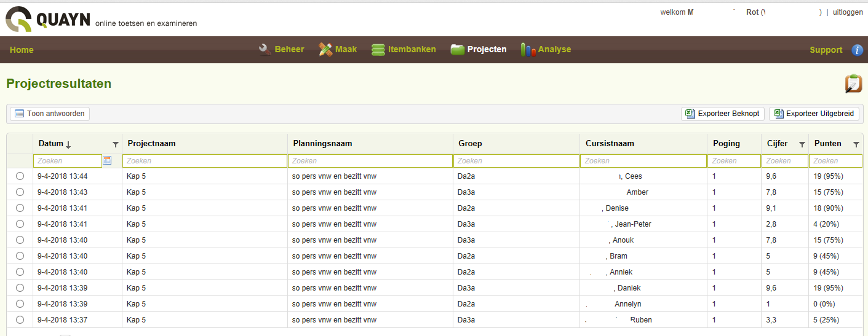Sort by Datum column header
Screen dimensions: 868x336
coord(55,144)
